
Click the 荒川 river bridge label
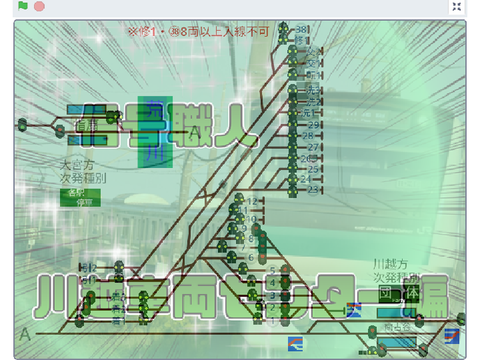point(155,132)
